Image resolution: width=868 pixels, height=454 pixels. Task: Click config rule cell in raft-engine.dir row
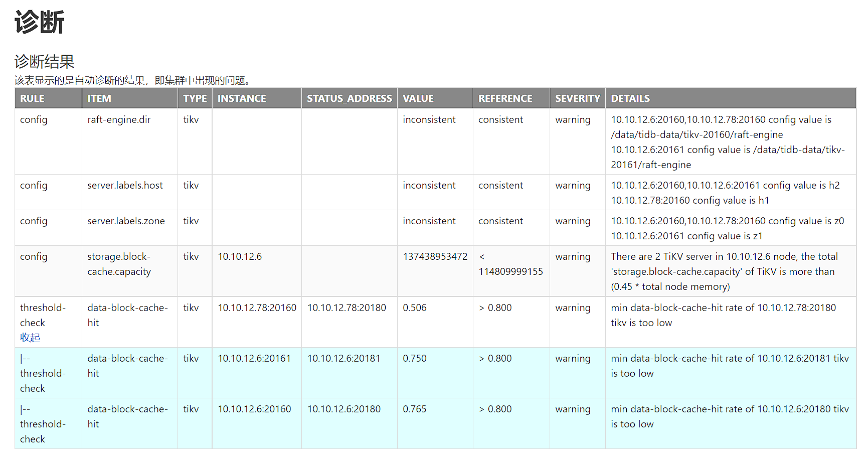pyautogui.click(x=34, y=120)
